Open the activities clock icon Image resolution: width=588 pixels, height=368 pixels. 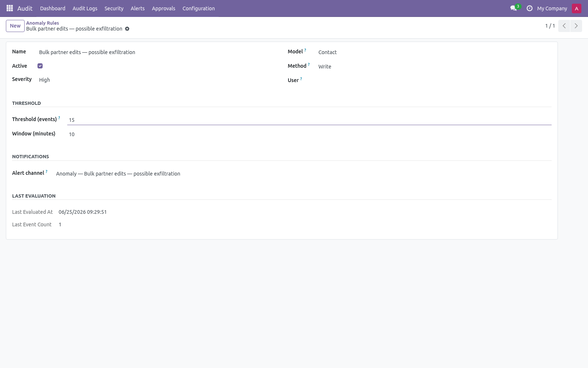[530, 8]
